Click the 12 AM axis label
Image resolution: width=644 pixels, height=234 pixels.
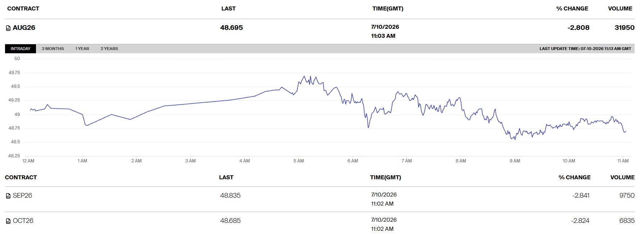pyautogui.click(x=28, y=161)
